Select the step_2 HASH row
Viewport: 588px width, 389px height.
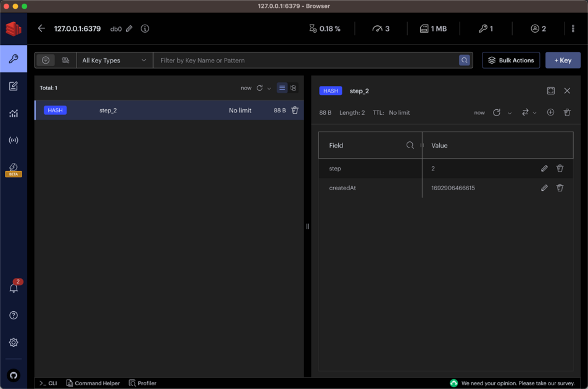point(169,110)
